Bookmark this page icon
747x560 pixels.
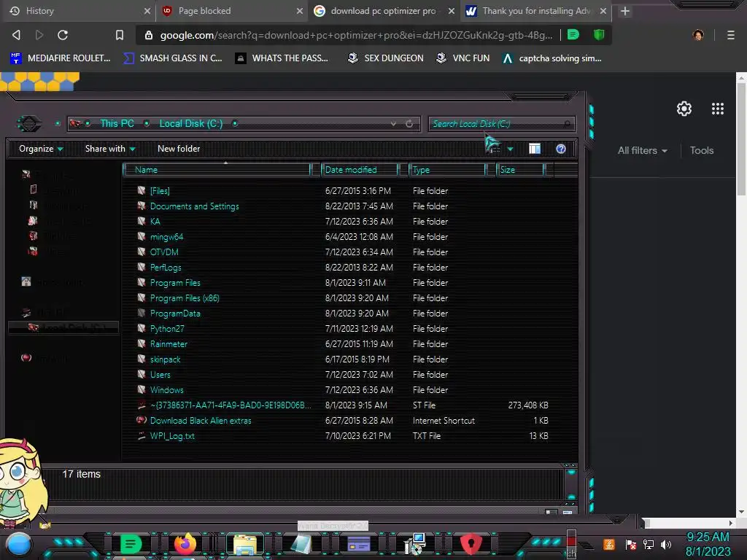click(120, 35)
